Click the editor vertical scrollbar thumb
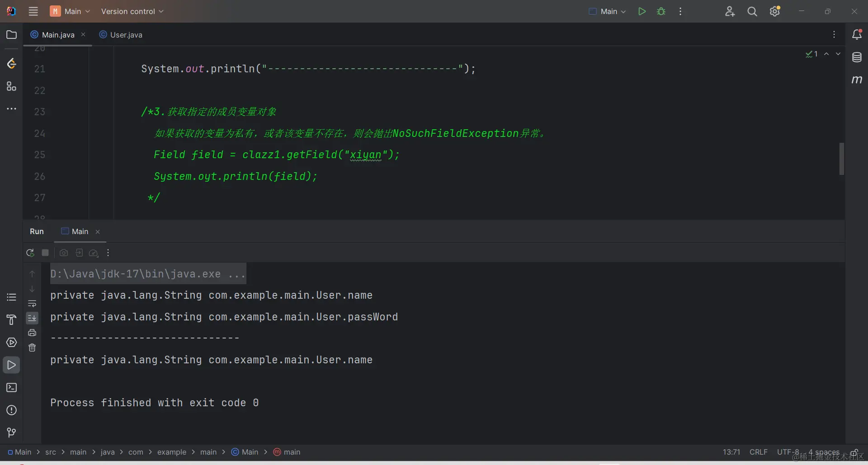The height and width of the screenshot is (465, 868). pos(841,159)
